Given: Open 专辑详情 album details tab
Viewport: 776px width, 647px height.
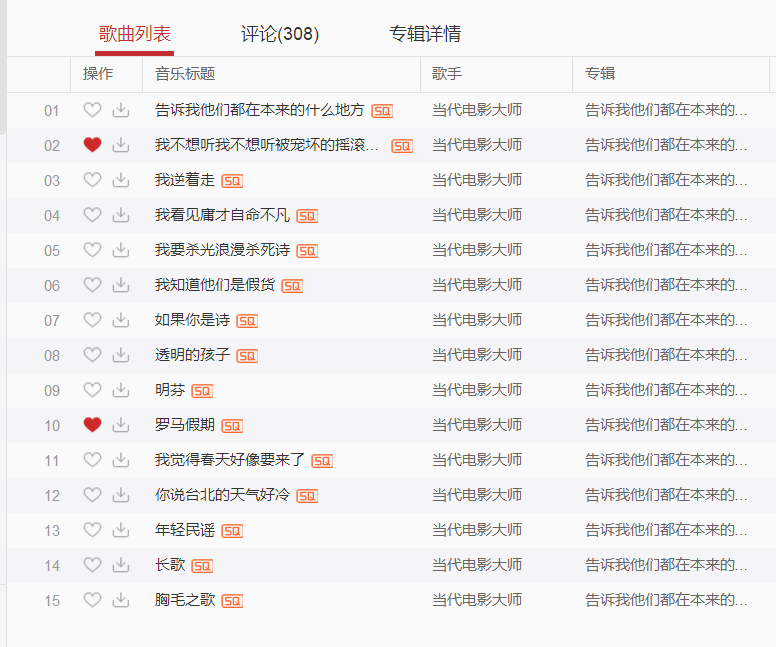Looking at the screenshot, I should [x=425, y=34].
